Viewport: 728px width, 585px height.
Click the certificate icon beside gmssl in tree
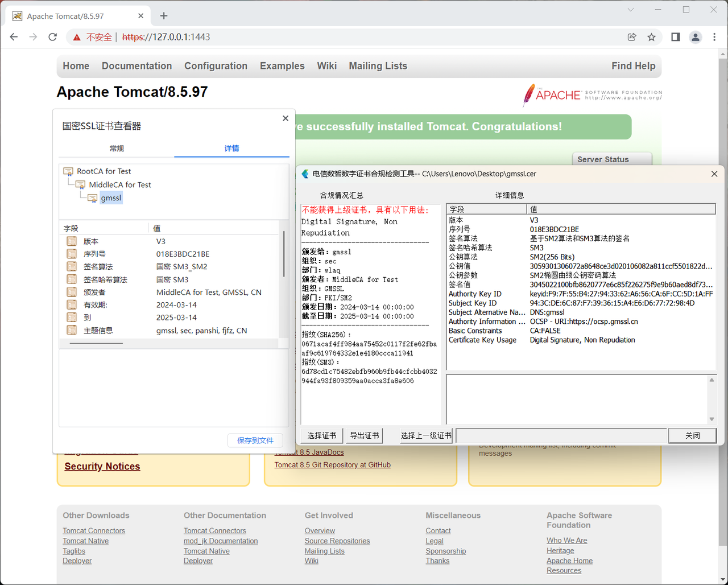[x=92, y=198]
